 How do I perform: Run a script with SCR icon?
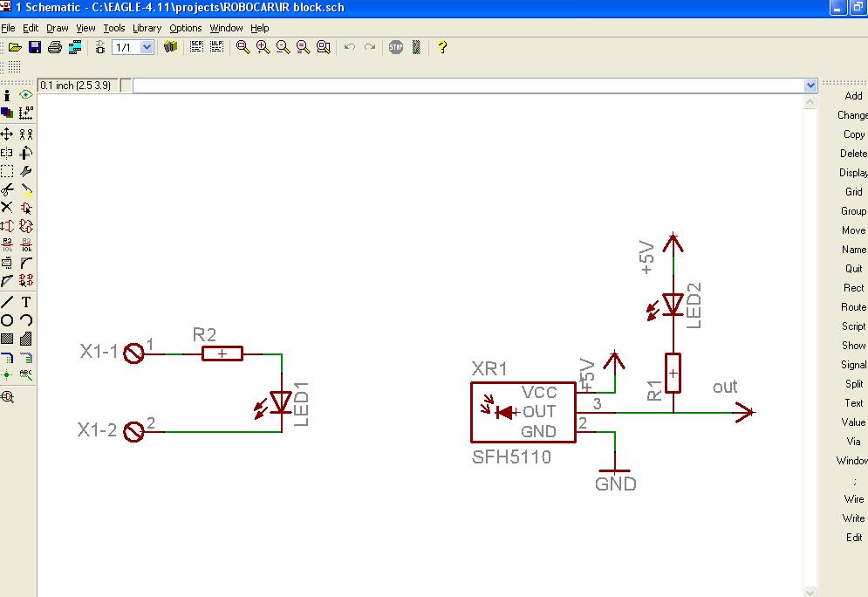(x=196, y=47)
